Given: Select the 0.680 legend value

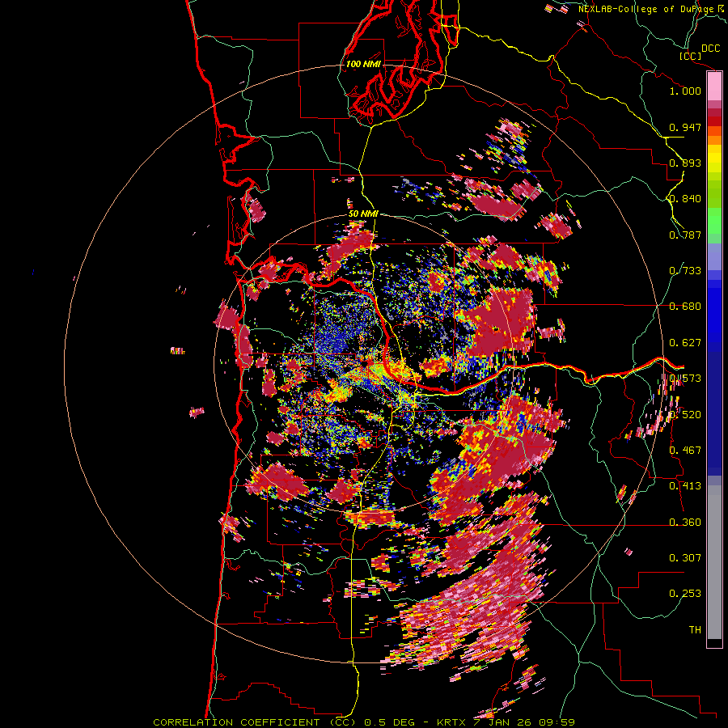Looking at the screenshot, I should click(685, 307).
